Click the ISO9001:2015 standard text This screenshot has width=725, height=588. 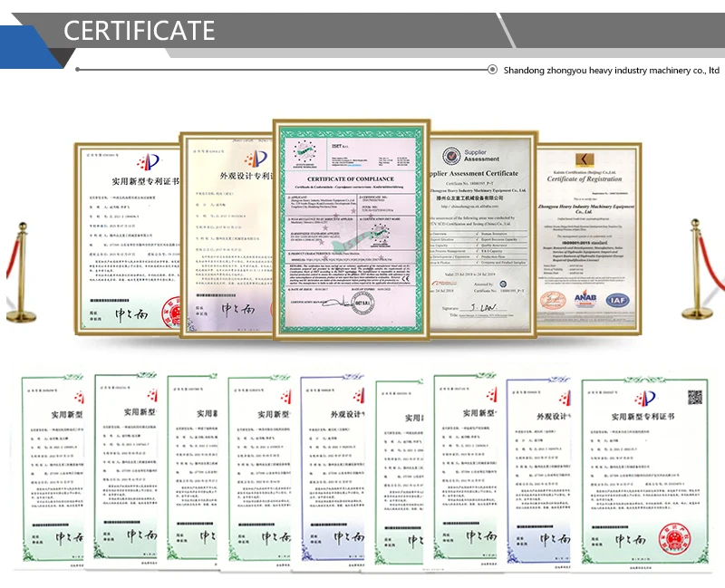(x=585, y=242)
